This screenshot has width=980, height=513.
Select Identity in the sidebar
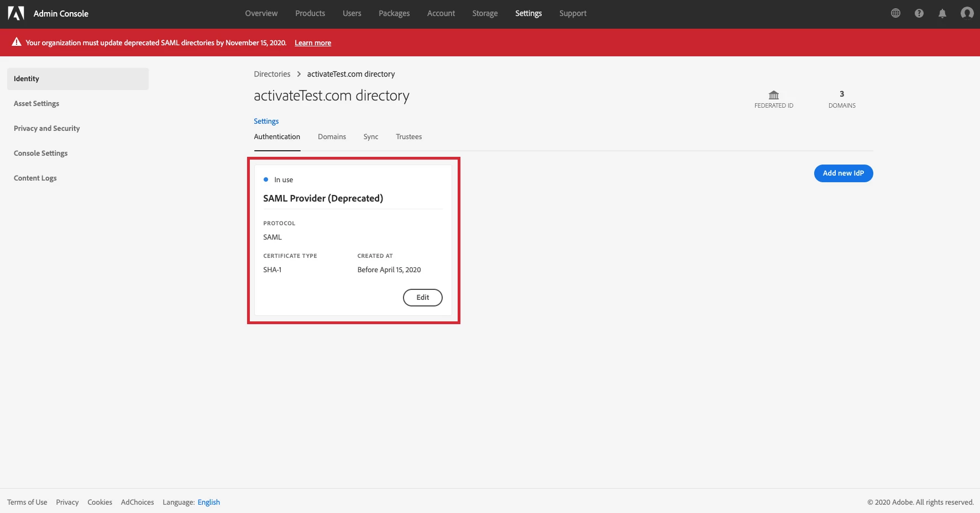tap(78, 79)
